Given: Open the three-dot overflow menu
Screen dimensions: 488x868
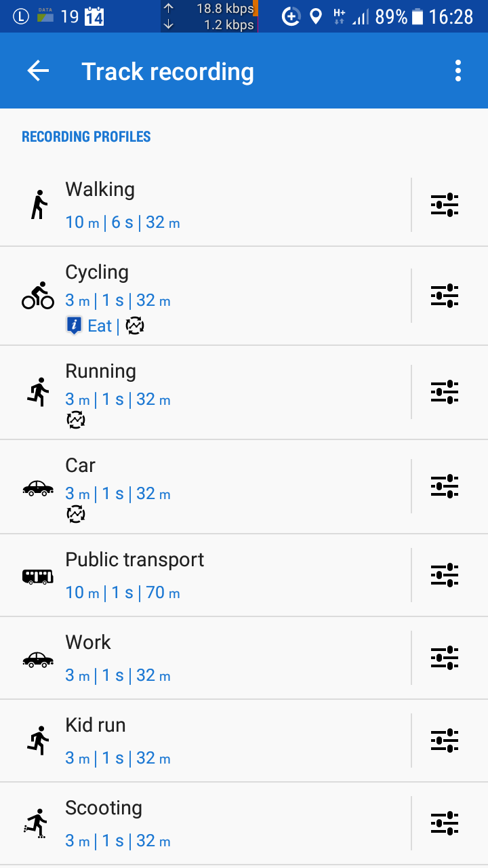Looking at the screenshot, I should tap(458, 71).
